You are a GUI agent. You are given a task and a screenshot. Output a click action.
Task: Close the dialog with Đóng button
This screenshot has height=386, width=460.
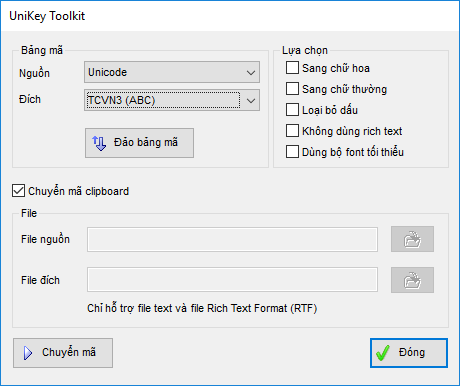pyautogui.click(x=409, y=353)
